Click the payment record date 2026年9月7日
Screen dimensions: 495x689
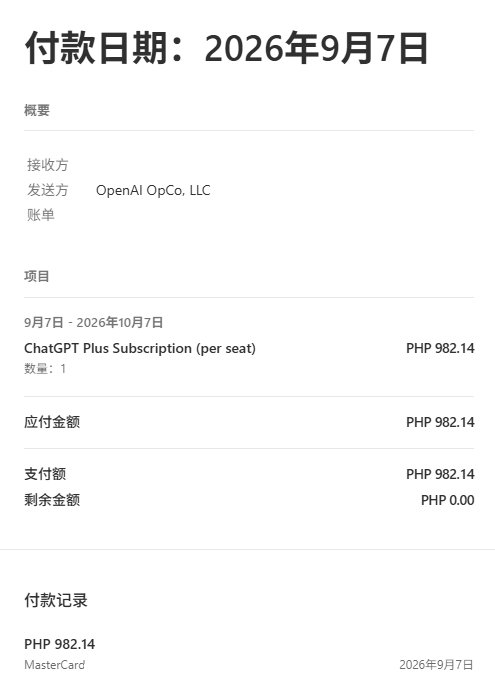point(436,665)
